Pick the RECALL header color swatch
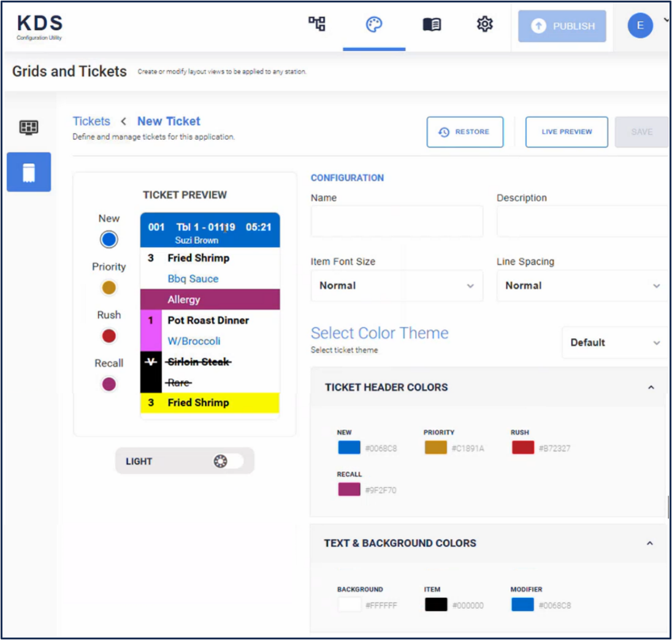 click(349, 489)
